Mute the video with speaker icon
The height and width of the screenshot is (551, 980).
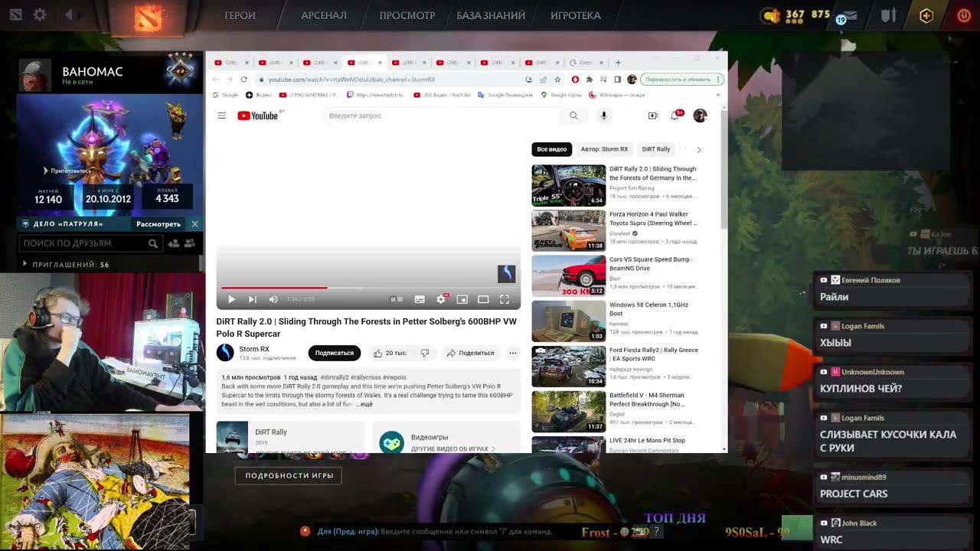tap(273, 299)
